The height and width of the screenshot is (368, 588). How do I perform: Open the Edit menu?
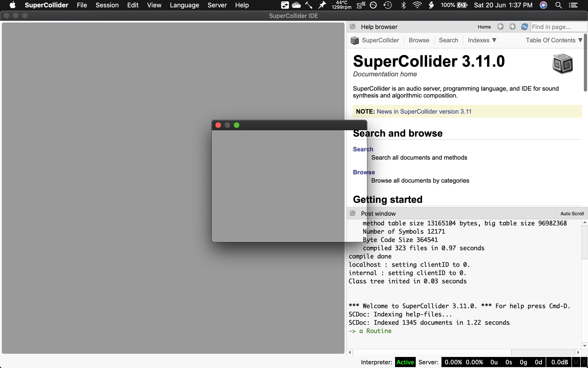[133, 5]
